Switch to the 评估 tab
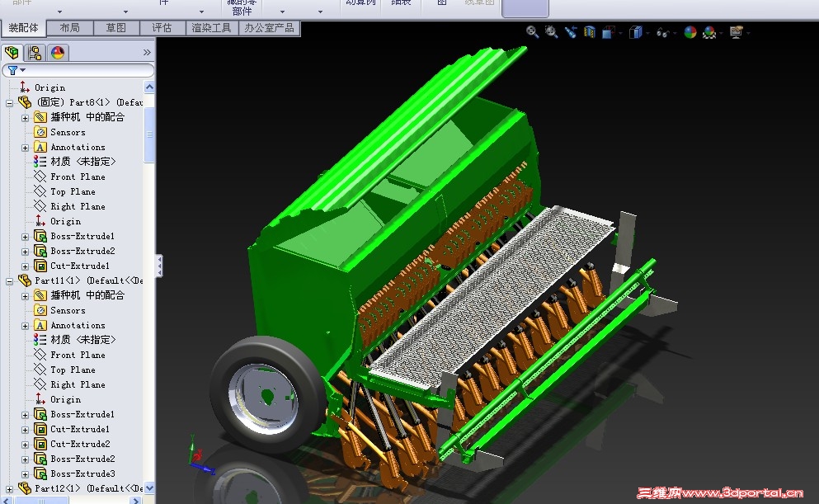 point(162,28)
